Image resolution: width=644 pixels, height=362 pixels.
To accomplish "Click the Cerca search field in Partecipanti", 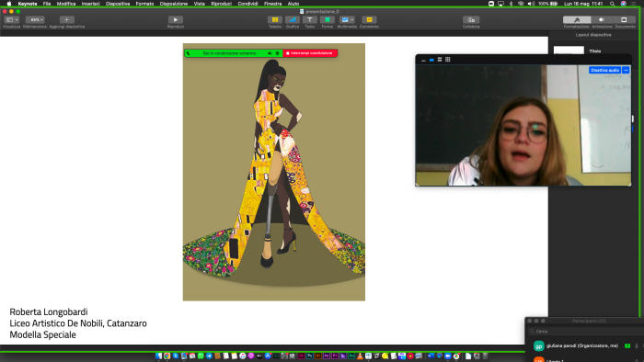I will [587, 332].
